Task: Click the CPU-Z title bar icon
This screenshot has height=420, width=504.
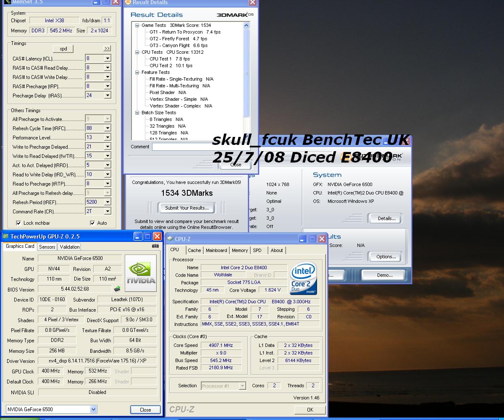Action: coord(170,239)
